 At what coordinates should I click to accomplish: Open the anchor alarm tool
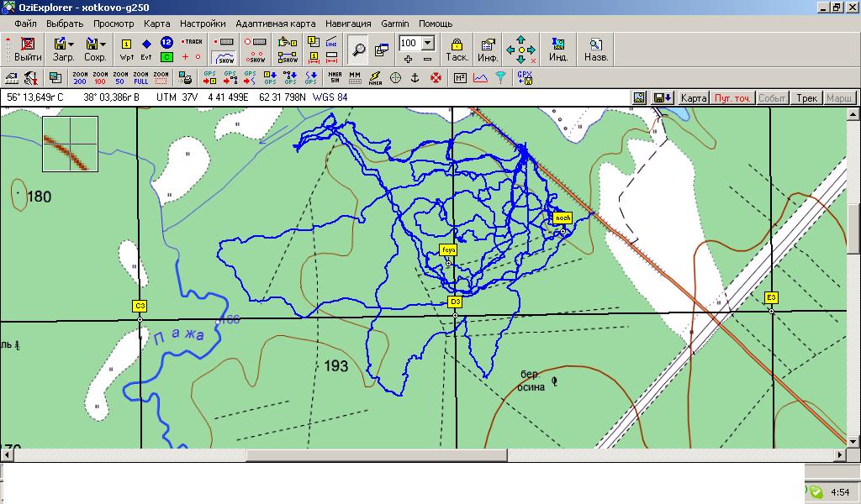pyautogui.click(x=415, y=78)
